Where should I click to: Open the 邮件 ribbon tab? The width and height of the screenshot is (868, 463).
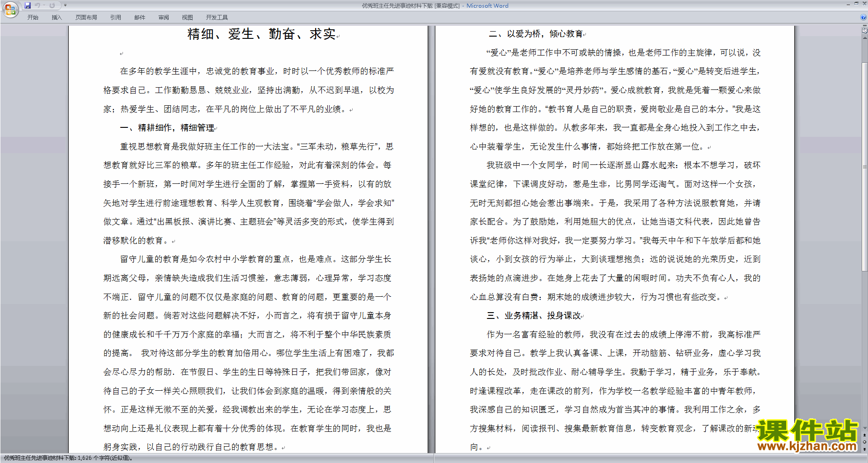click(x=140, y=18)
